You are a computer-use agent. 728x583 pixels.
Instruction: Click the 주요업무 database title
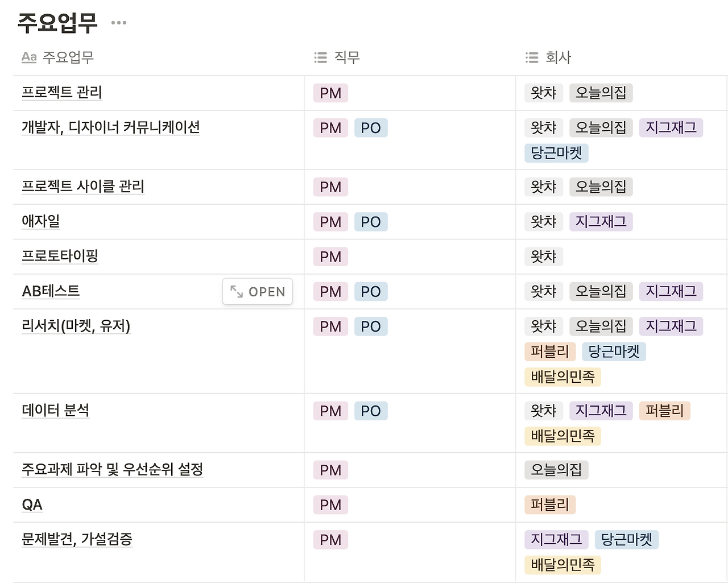point(57,22)
